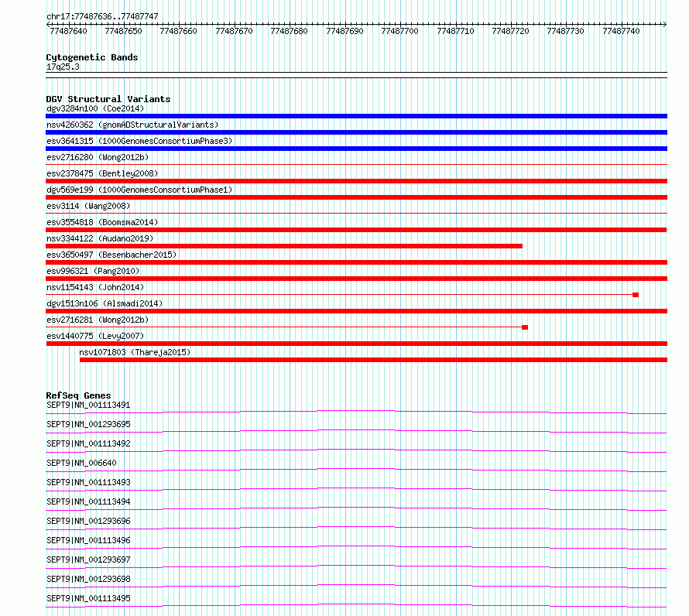
Task: Click the esv3114 (Wang2008) label
Action: pyautogui.click(x=88, y=206)
